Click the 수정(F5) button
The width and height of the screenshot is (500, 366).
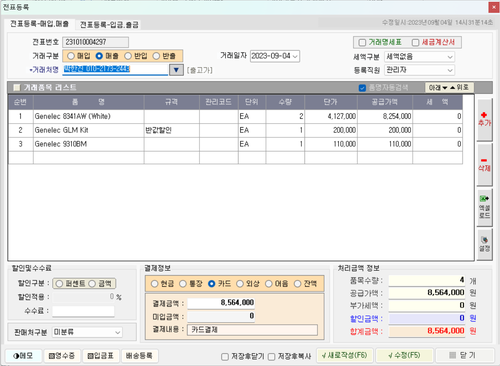pyautogui.click(x=404, y=355)
